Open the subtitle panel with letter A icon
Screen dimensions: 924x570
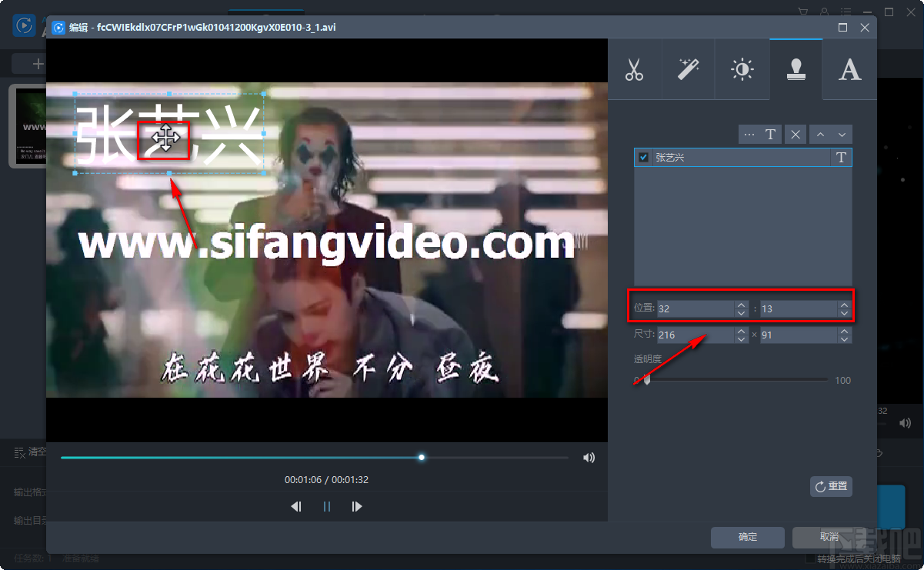pos(849,69)
